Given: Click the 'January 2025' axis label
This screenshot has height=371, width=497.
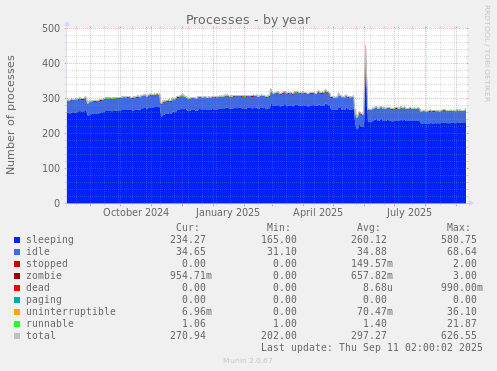Looking at the screenshot, I should [x=228, y=213].
